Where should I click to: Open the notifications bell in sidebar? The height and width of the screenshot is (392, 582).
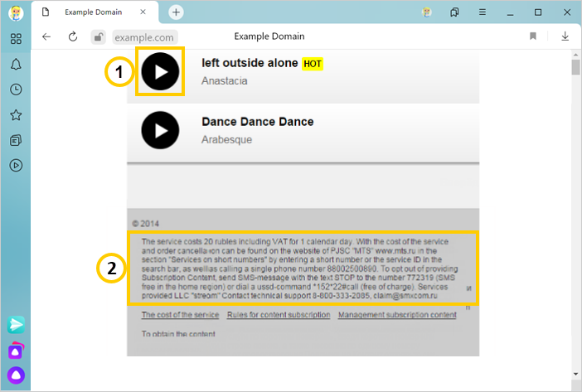click(16, 65)
